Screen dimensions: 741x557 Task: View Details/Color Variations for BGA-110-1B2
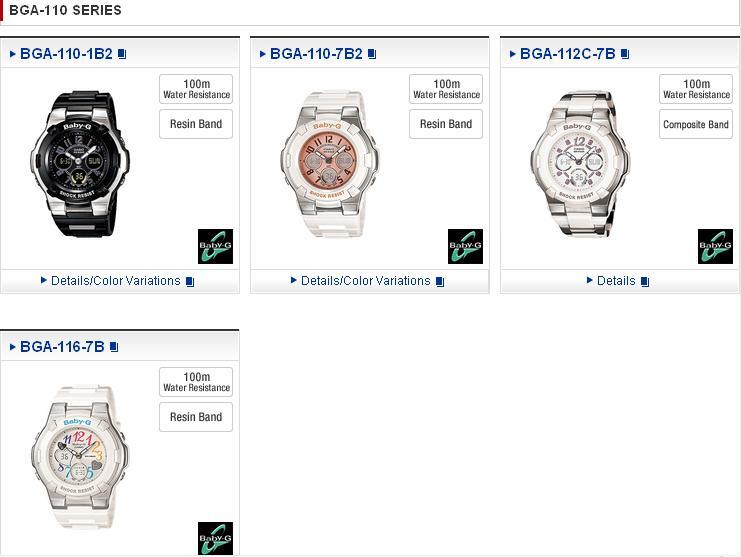[116, 281]
